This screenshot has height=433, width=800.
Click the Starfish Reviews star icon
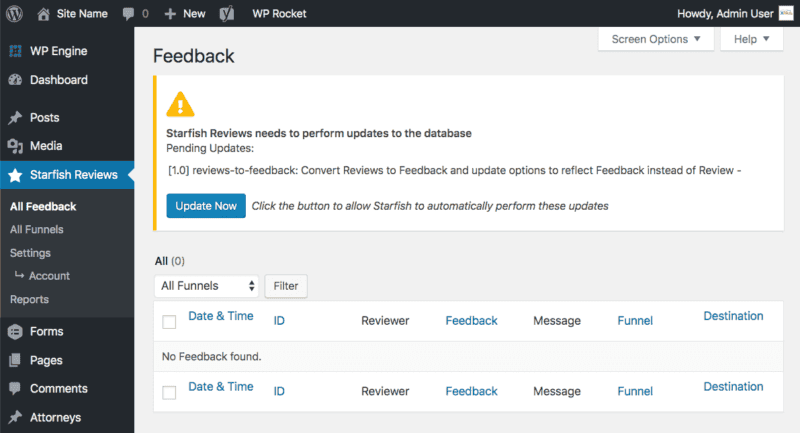[15, 175]
